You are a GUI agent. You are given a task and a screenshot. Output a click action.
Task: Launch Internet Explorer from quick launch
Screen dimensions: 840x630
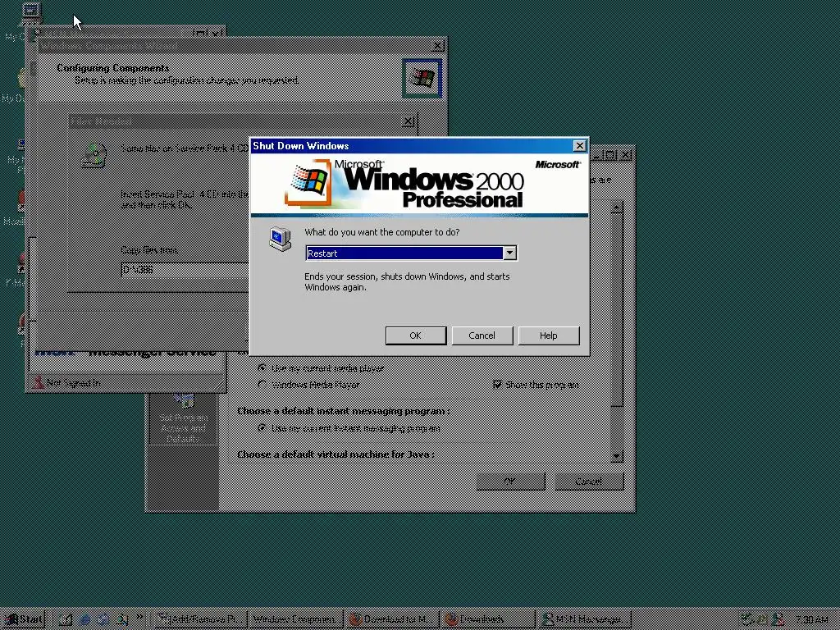pos(84,619)
